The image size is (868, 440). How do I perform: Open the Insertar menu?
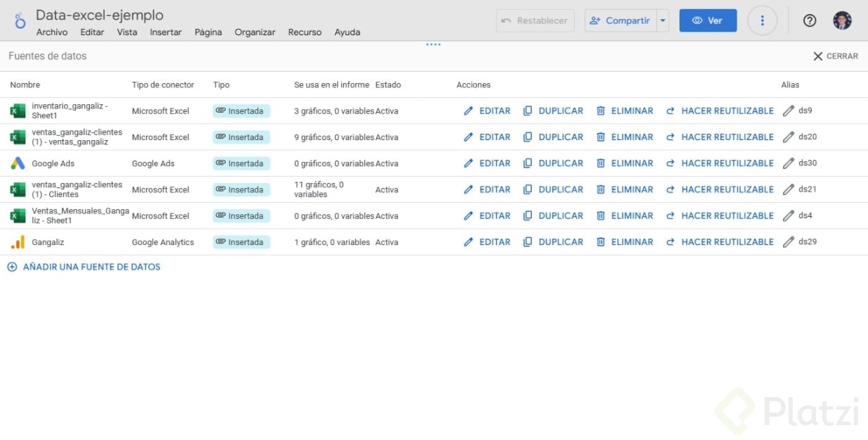[165, 32]
